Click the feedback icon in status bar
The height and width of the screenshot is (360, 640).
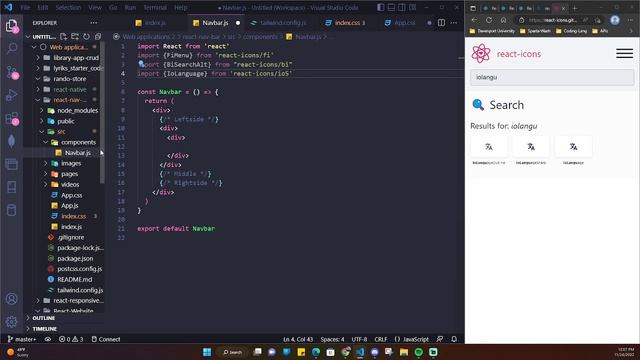[x=440, y=339]
